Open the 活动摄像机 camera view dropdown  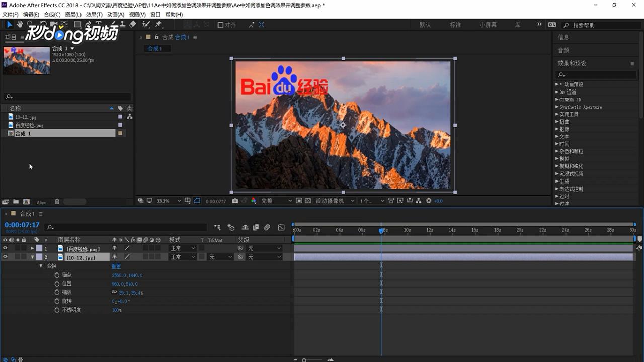(335, 201)
